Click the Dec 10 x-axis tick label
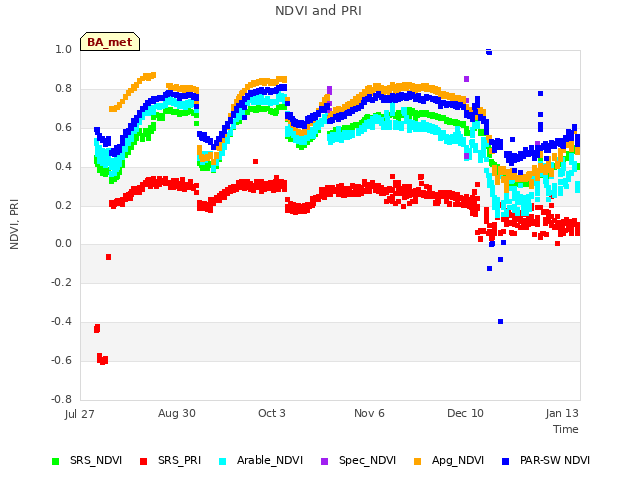 point(465,413)
